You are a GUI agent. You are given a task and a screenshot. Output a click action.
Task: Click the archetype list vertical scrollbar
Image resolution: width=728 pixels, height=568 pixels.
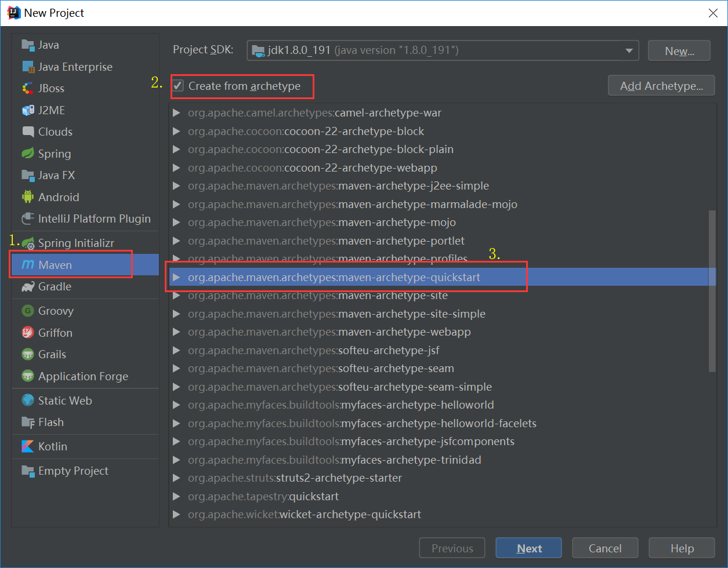tap(712, 290)
